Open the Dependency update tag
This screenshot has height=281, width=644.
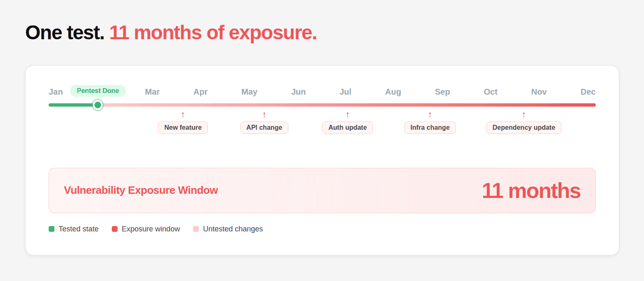point(524,128)
